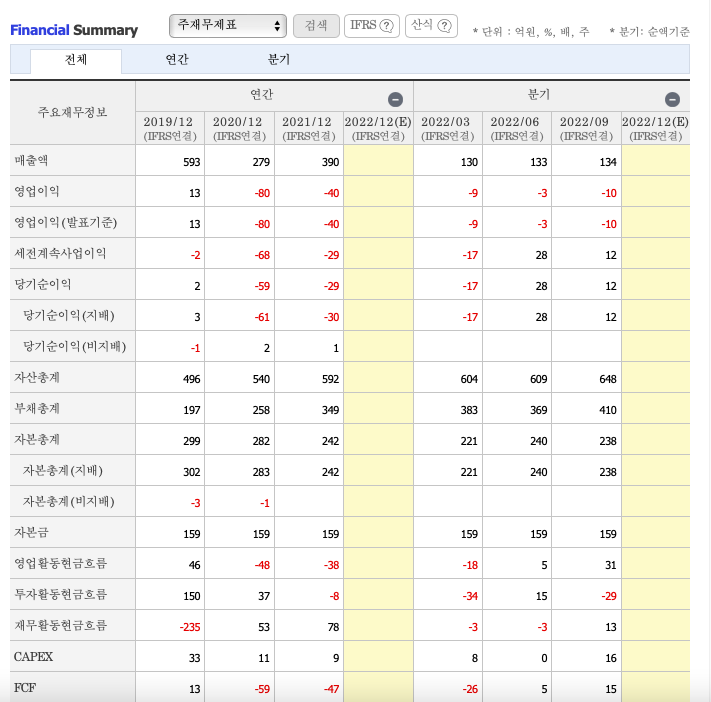Select the 투자활동현금흐름 row label
The width and height of the screenshot is (711, 702).
[60, 594]
